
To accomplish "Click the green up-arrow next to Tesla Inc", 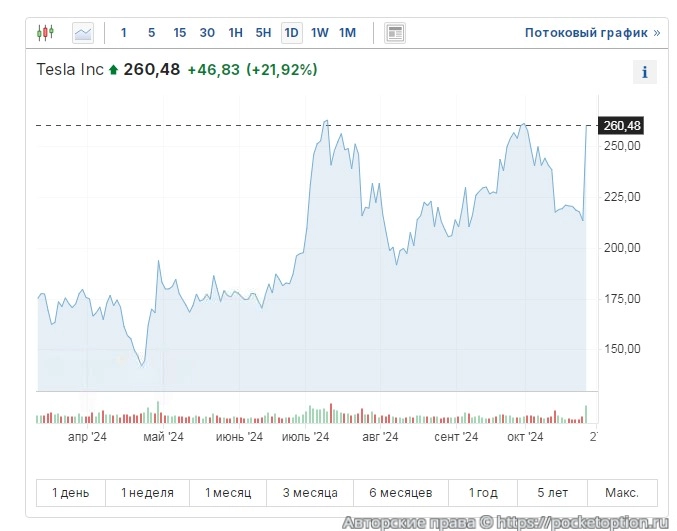I will point(113,70).
